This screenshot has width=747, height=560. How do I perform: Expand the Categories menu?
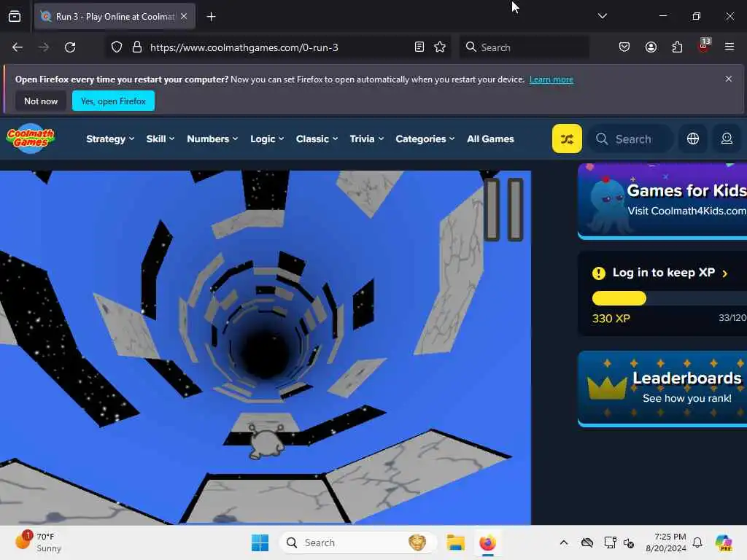click(x=425, y=139)
